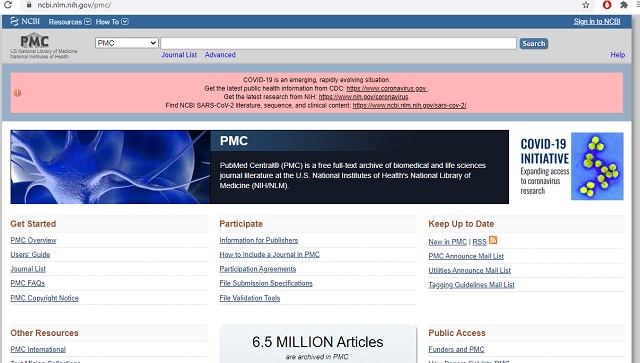The height and width of the screenshot is (363, 640).
Task: Click the Help link
Action: [618, 55]
